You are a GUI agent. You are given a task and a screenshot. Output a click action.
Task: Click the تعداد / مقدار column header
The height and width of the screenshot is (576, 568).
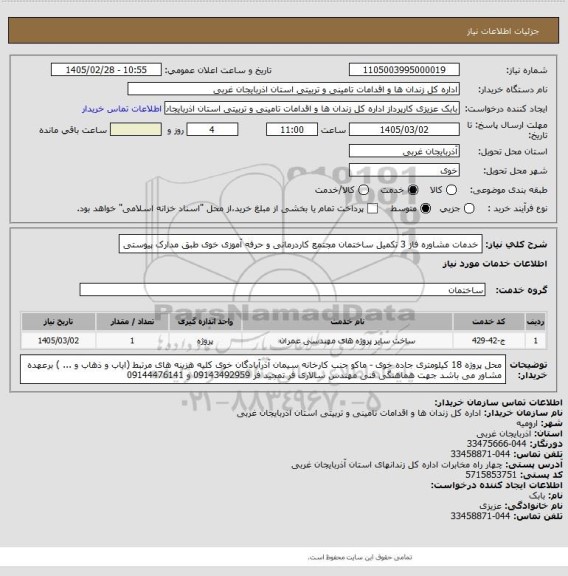132,322
